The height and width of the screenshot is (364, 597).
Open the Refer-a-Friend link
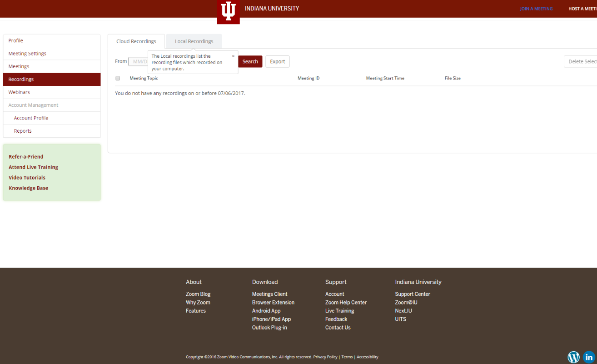26,157
